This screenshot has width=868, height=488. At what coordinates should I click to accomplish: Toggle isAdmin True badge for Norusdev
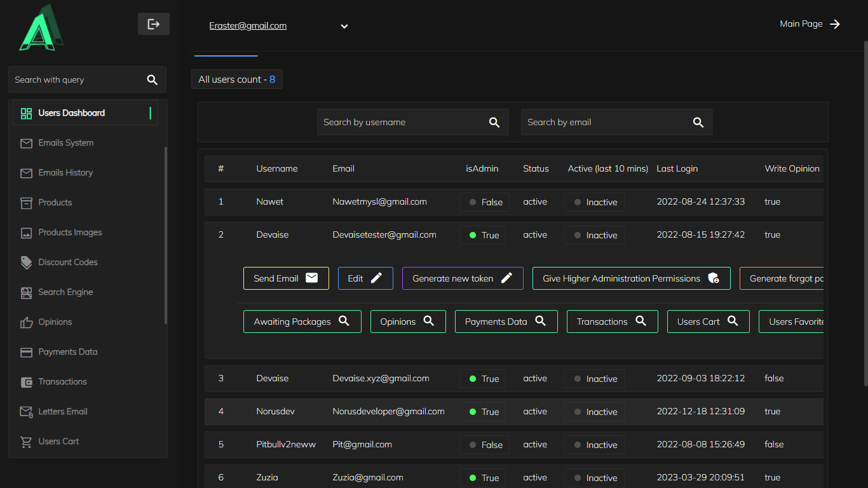(x=484, y=412)
